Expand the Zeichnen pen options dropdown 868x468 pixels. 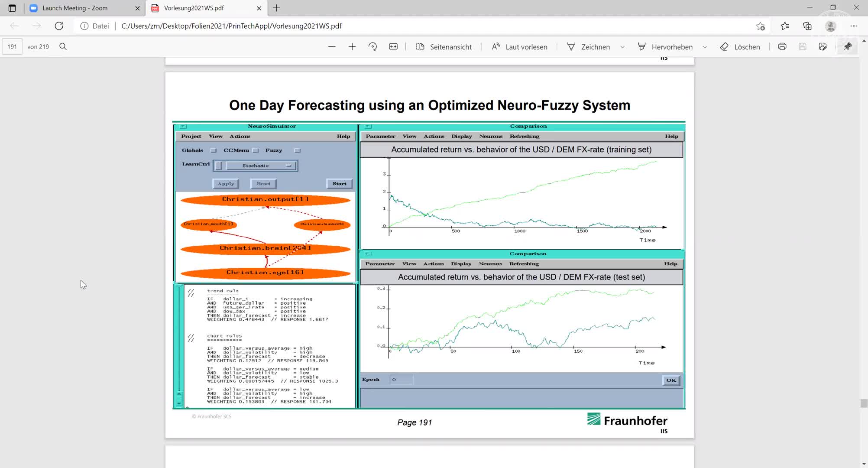pyautogui.click(x=622, y=47)
